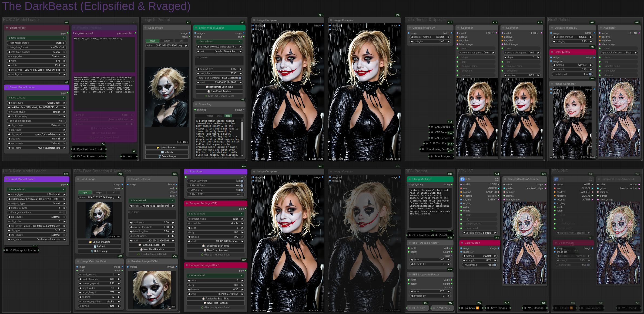
Task: Toggle multithread in the BFS: 1ST Color Match
Action: [495, 265]
